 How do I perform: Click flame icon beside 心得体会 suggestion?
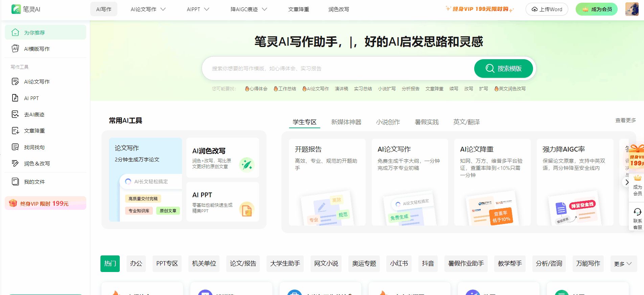point(247,89)
